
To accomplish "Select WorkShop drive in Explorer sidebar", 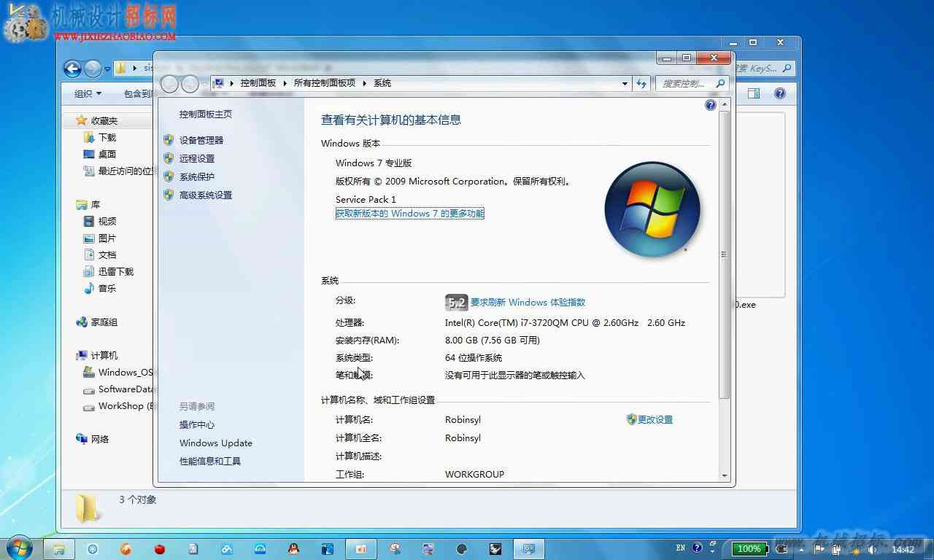I will pyautogui.click(x=118, y=405).
